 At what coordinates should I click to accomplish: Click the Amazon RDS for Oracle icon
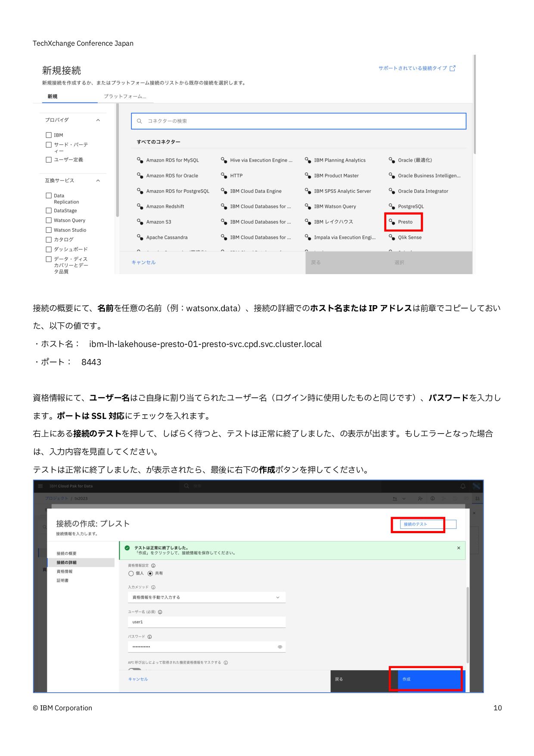coord(140,175)
